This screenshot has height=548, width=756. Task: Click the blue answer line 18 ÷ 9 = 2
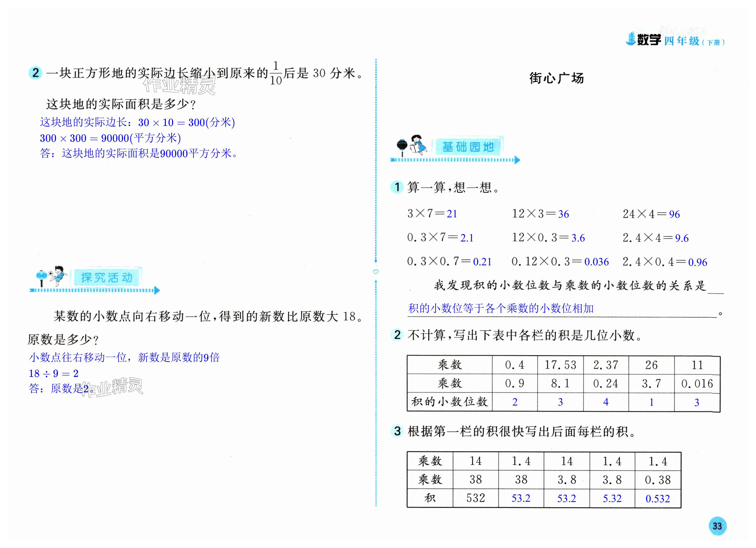click(x=54, y=373)
